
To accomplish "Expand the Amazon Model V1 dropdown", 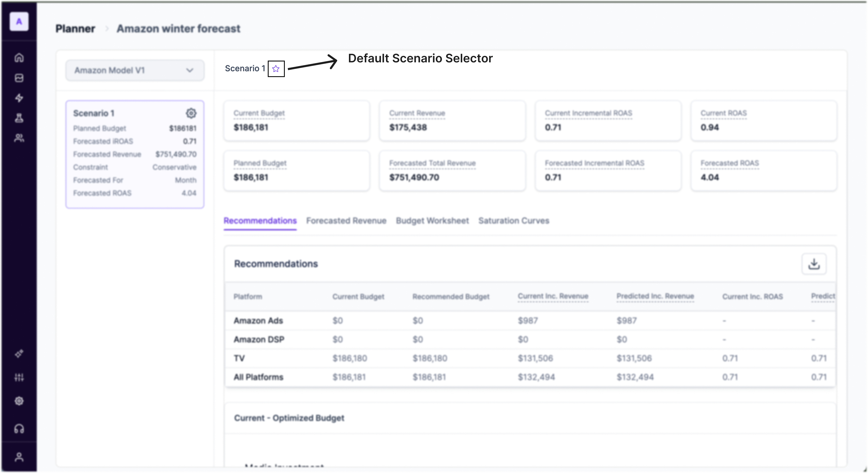I will (x=135, y=70).
